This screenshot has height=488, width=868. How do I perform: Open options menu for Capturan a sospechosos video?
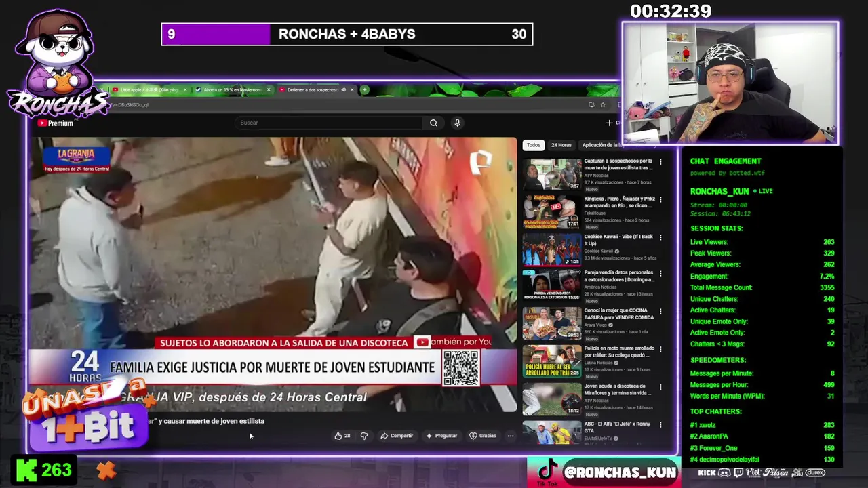pos(660,162)
